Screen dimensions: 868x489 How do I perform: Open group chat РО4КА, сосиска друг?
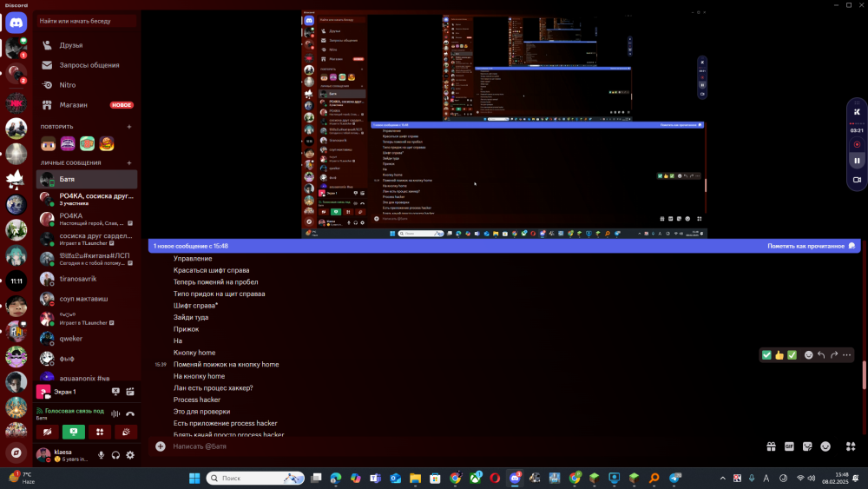(87, 199)
